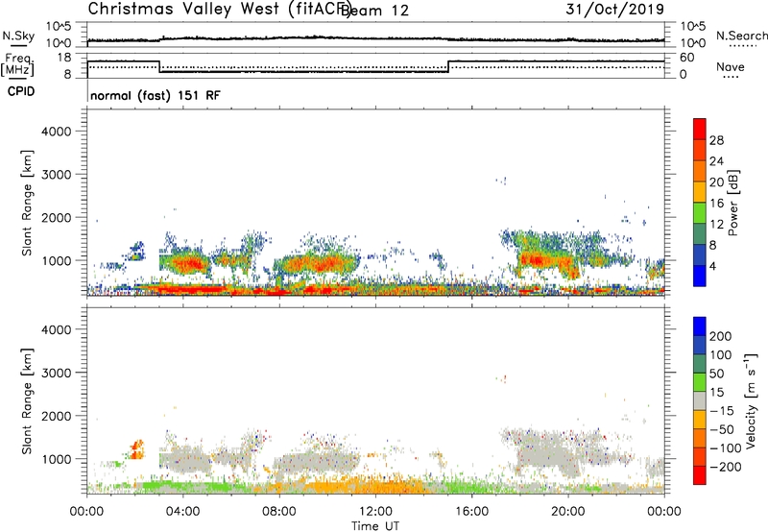Image resolution: width=768 pixels, height=532 pixels.
Task: Click the 'N.Search' legend label
Action: (741, 36)
